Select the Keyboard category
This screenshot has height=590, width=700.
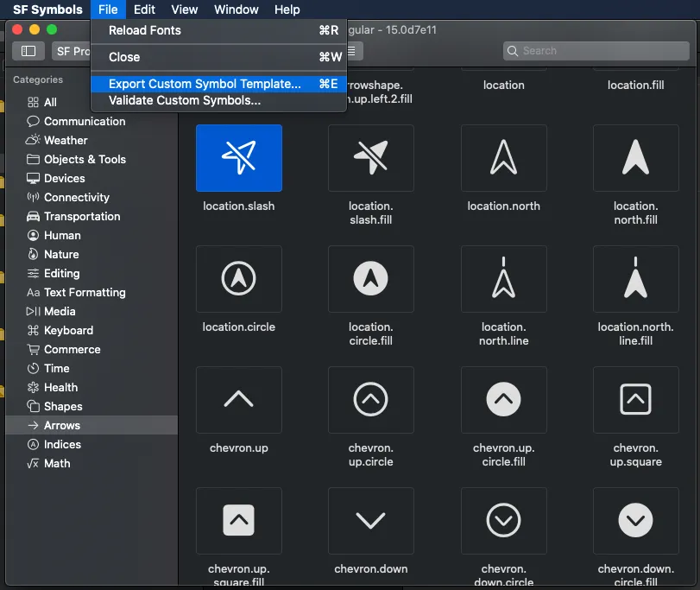(x=91, y=331)
